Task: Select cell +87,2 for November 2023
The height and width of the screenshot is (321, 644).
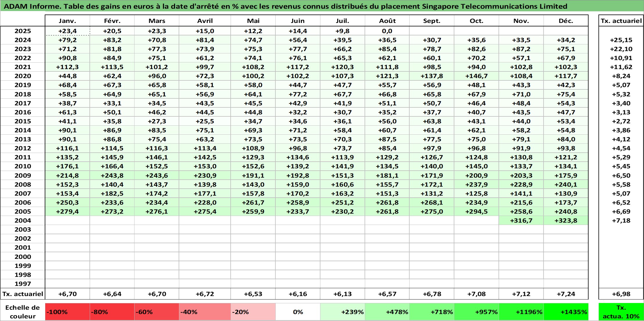Action: pos(521,49)
